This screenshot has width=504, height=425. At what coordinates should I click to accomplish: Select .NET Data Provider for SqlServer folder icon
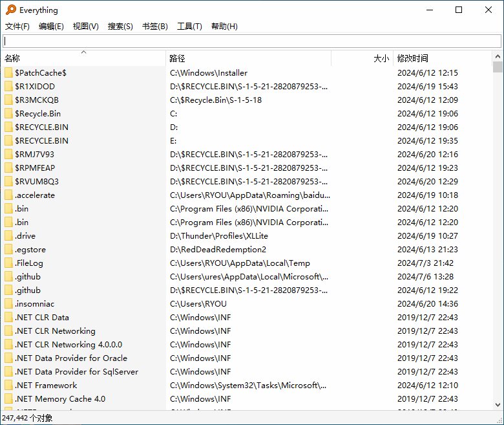[8, 371]
